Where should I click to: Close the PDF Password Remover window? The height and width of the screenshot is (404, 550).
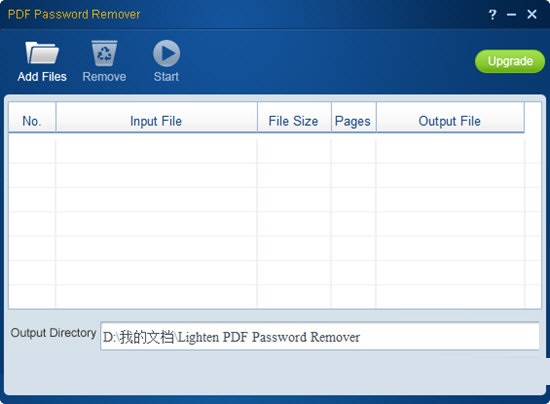(x=532, y=14)
